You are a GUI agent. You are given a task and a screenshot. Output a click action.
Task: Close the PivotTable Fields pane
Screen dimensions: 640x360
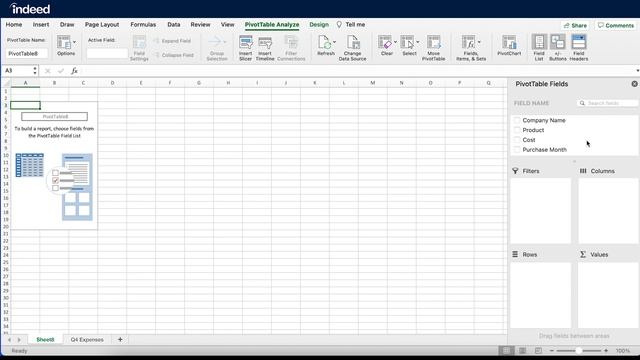pyautogui.click(x=634, y=84)
